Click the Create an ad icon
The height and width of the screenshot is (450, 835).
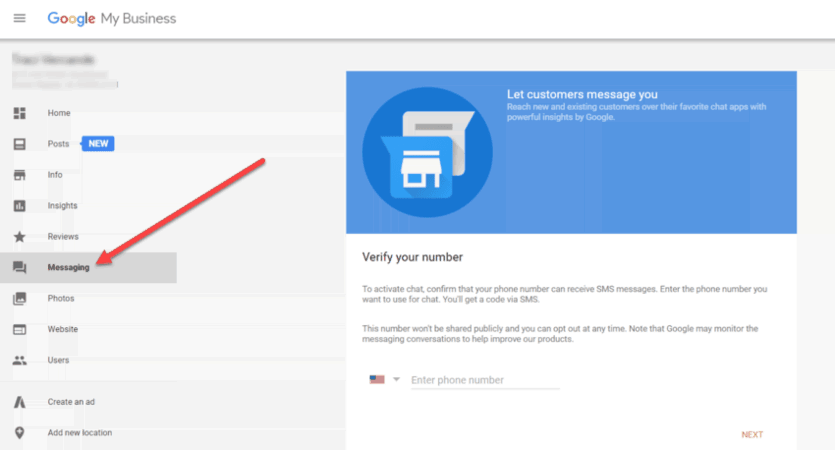point(19,402)
